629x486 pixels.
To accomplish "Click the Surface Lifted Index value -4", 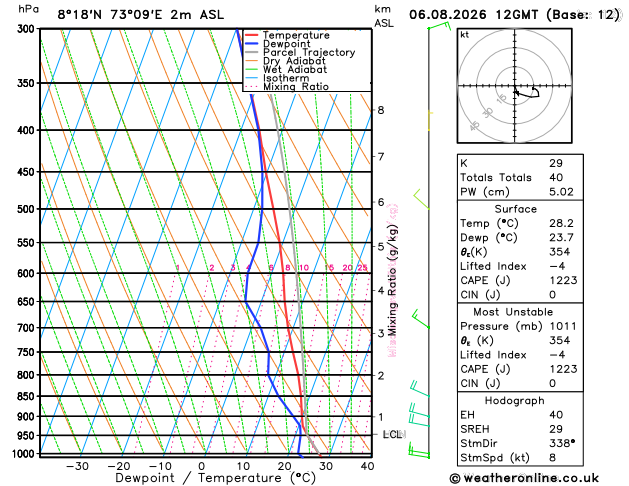I will pos(557,266).
